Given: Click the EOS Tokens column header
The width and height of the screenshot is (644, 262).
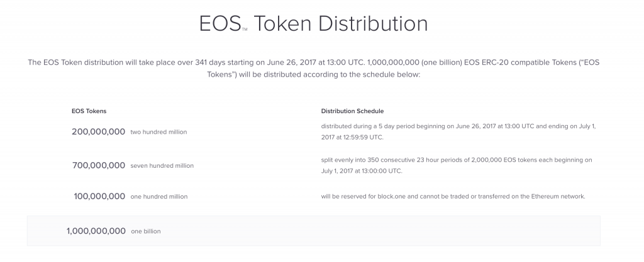Looking at the screenshot, I should pyautogui.click(x=89, y=111).
